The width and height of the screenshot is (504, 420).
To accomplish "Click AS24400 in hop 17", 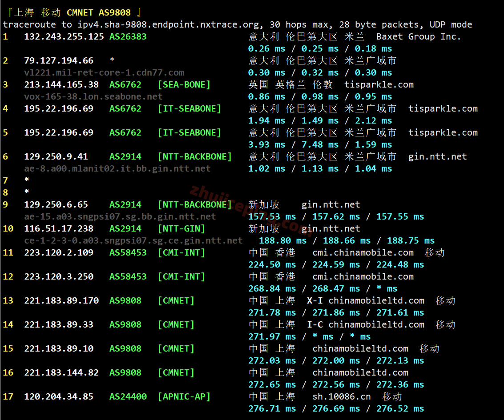I will tap(128, 396).
